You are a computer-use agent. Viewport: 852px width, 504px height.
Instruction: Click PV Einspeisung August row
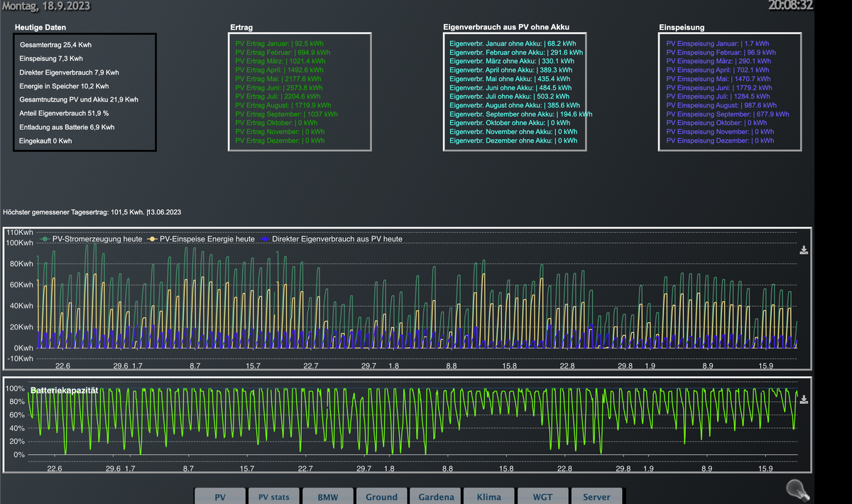(721, 105)
